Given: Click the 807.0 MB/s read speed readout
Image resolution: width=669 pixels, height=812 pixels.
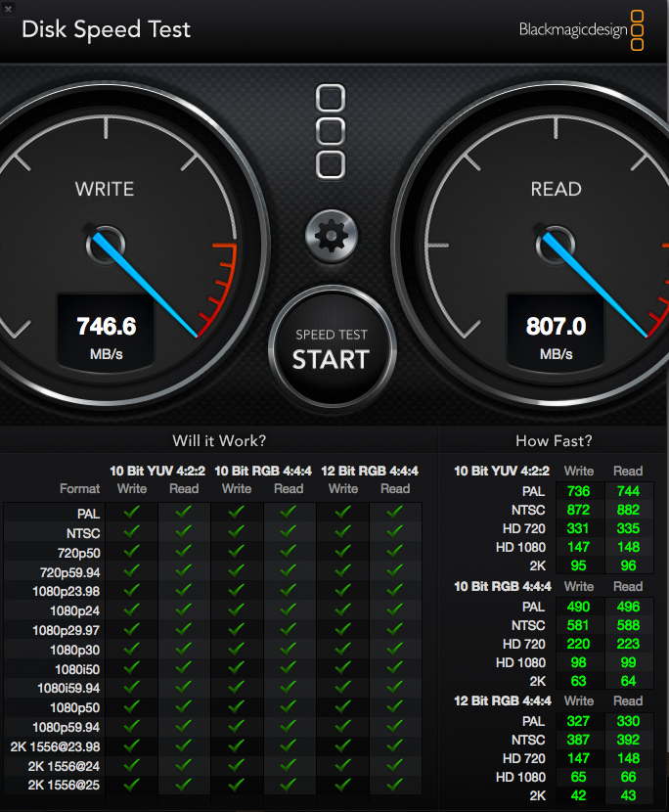Looking at the screenshot, I should pos(556,331).
